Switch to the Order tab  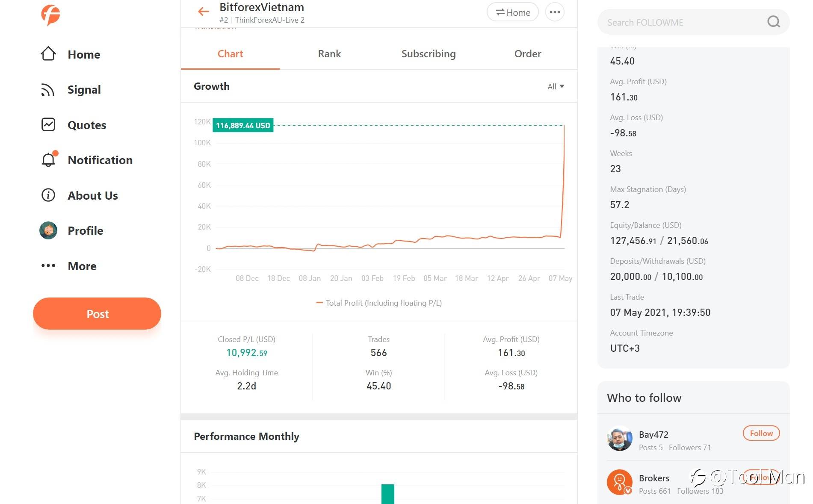[x=528, y=54]
